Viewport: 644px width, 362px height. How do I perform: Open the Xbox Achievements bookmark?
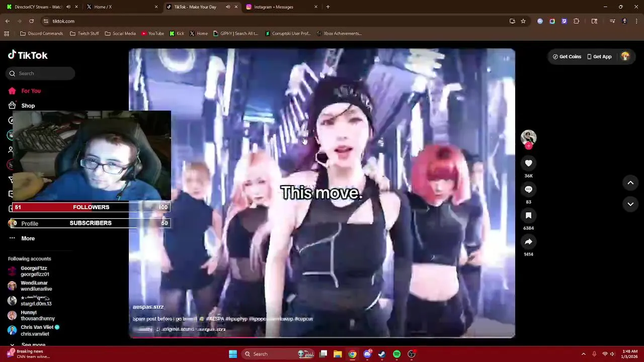[339, 34]
